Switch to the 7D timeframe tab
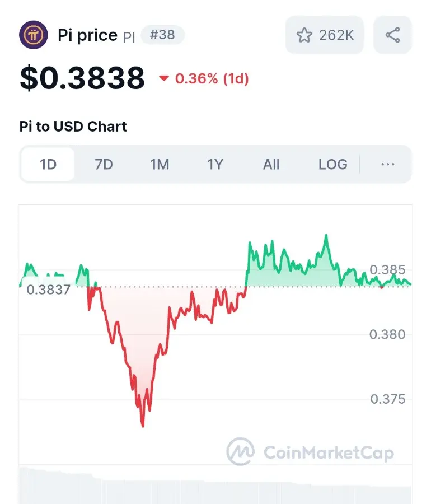 click(x=104, y=164)
